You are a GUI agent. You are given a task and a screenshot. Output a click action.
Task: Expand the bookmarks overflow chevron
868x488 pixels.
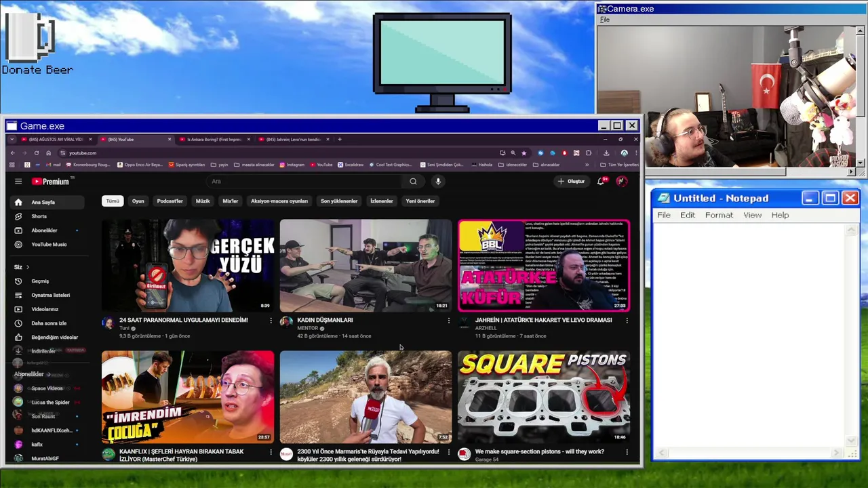587,165
